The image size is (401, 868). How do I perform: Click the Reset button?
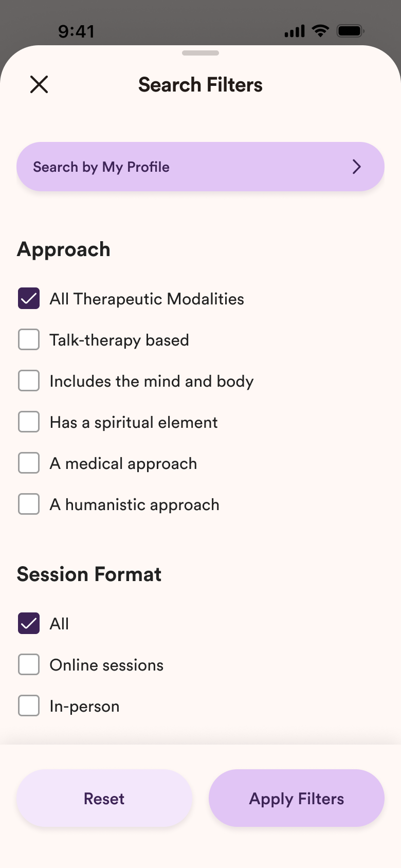pyautogui.click(x=104, y=798)
